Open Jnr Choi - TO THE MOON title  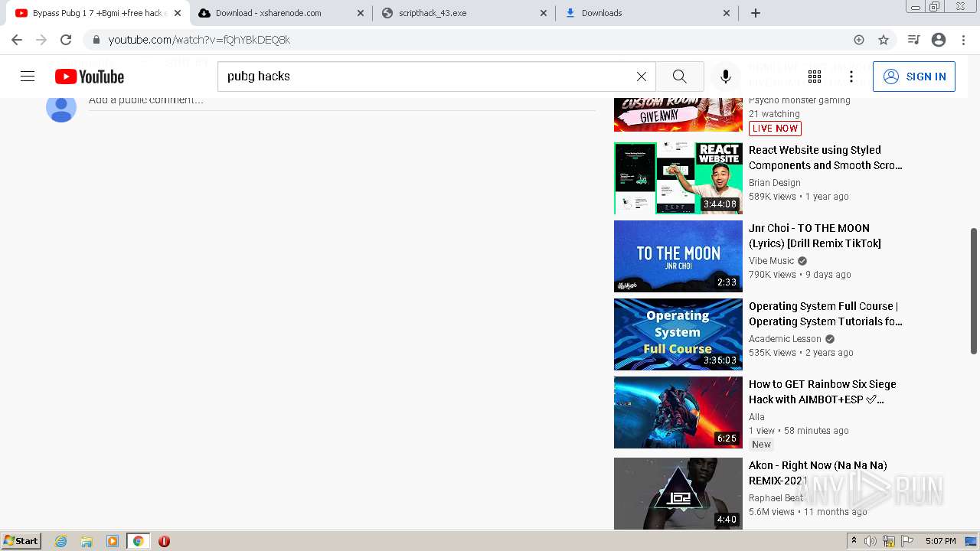815,236
